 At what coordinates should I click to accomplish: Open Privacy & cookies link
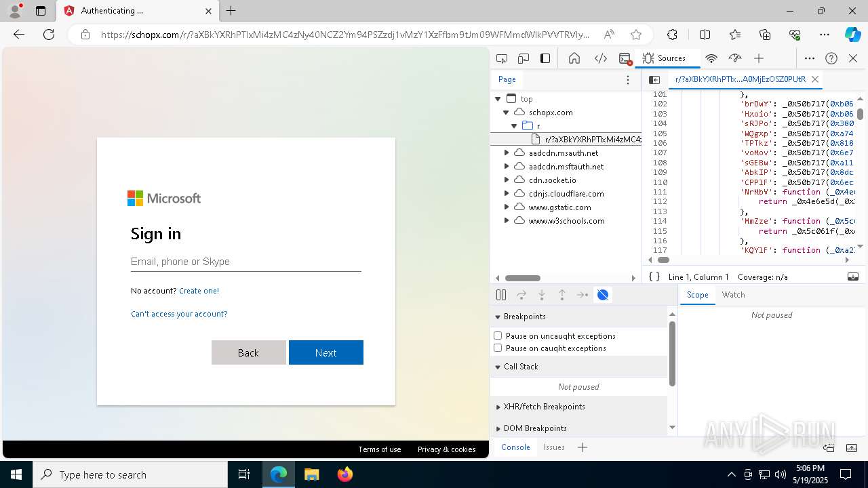(446, 449)
